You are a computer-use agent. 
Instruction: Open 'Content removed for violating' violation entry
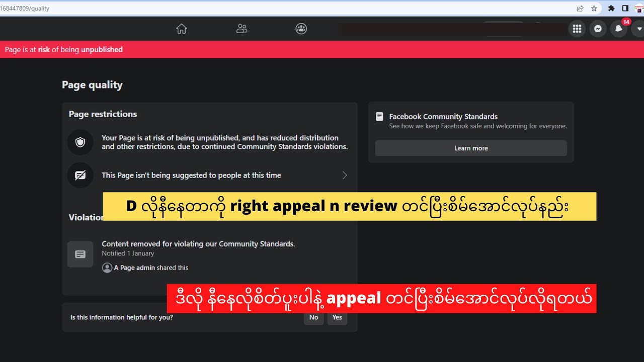click(x=198, y=244)
